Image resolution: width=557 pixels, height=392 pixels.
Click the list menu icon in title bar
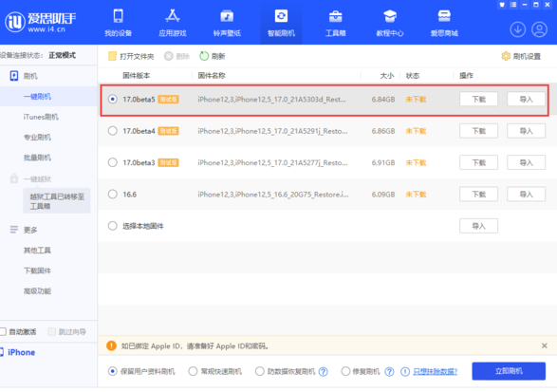513,5
